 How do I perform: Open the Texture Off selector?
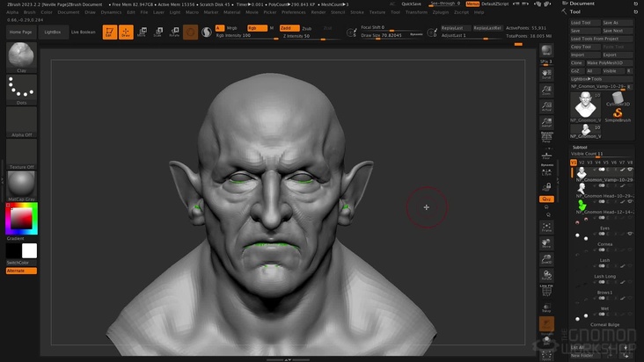click(x=21, y=154)
